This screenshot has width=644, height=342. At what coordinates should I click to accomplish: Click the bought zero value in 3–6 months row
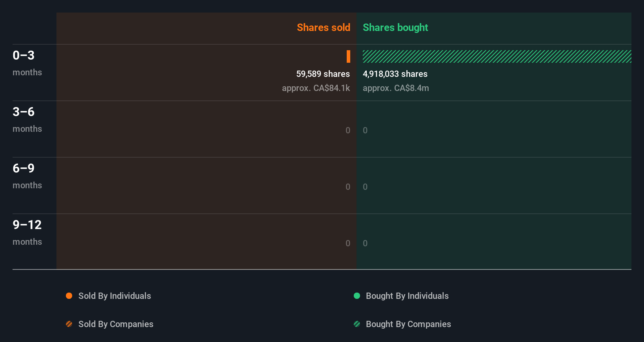(365, 130)
